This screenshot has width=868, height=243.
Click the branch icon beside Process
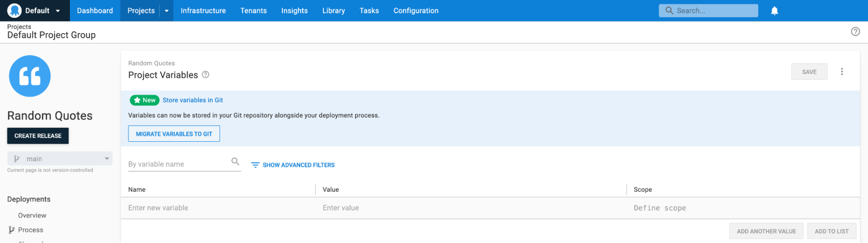11,230
